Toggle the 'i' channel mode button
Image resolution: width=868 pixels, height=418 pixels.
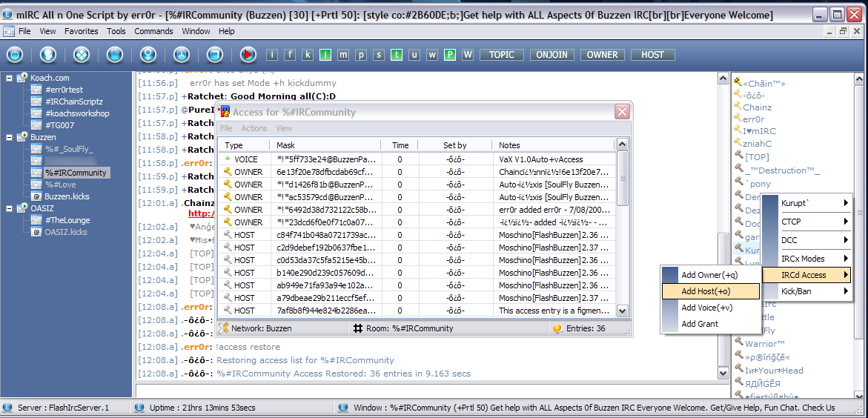[x=272, y=55]
